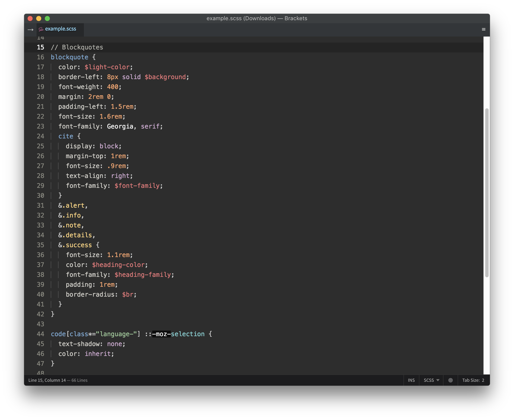This screenshot has width=514, height=420.
Task: Toggle the Tab Size indentation label
Action: coord(471,380)
